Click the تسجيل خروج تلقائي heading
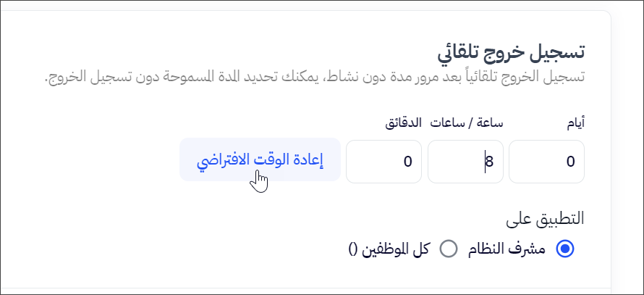 tap(511, 52)
